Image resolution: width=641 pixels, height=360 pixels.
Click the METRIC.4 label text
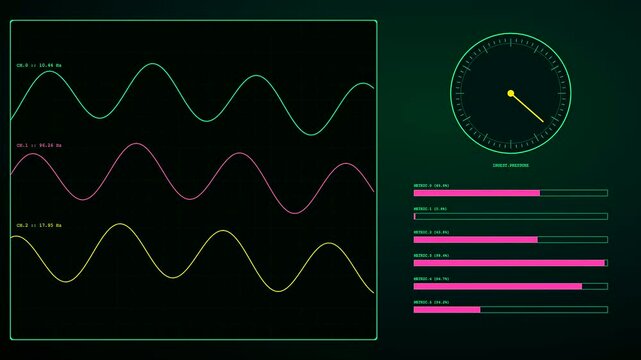click(431, 279)
